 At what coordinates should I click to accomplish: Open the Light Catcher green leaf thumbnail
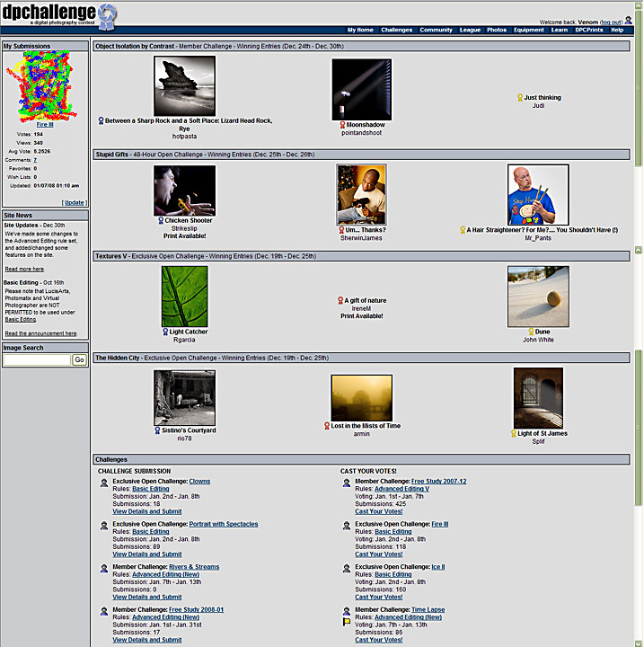(x=184, y=297)
